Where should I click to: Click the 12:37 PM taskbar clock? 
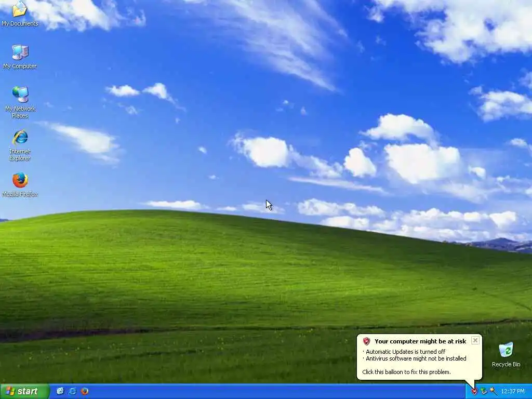513,392
